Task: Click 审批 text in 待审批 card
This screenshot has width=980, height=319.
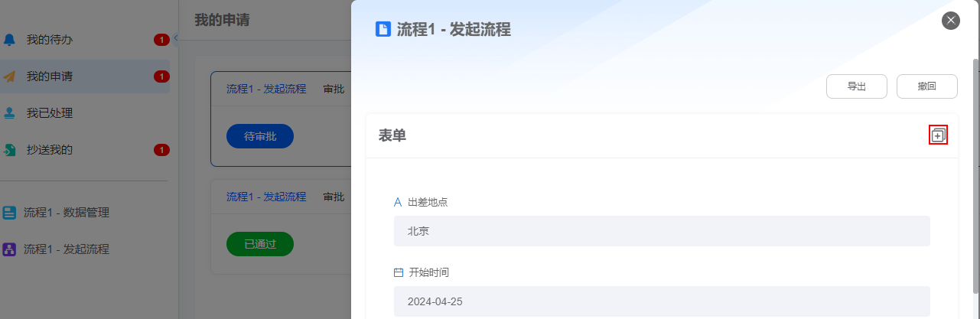Action: [x=334, y=89]
